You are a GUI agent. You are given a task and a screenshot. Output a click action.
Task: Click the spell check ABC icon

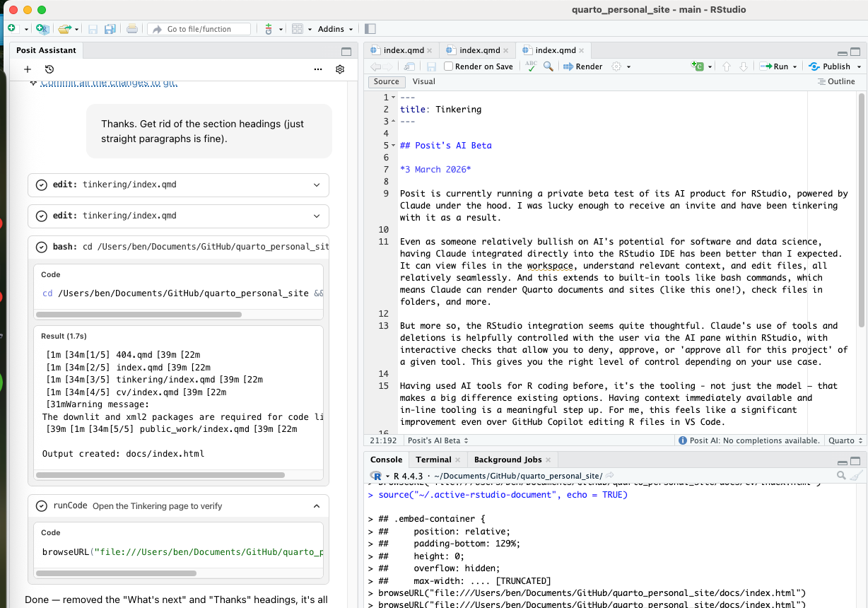pyautogui.click(x=531, y=66)
